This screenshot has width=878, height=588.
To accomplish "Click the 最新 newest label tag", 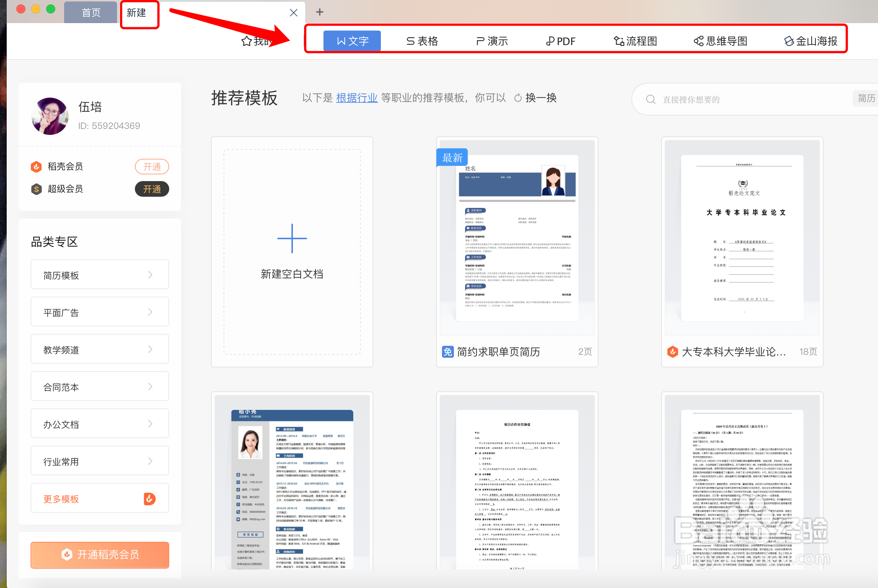I will (452, 158).
